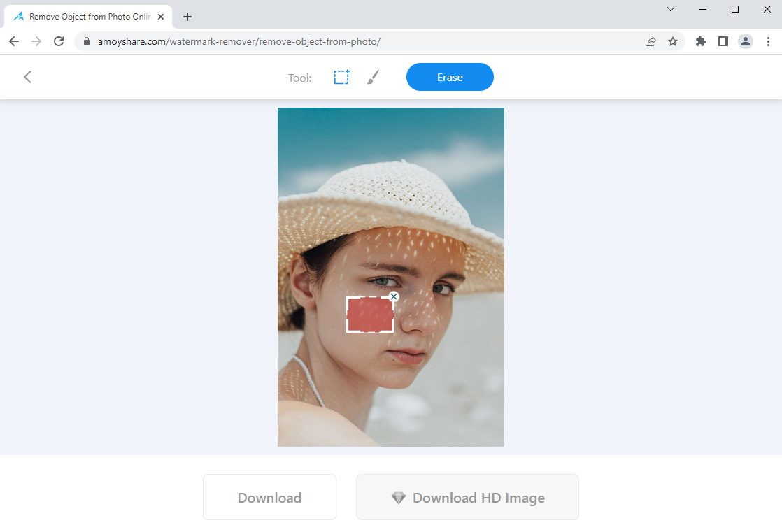Click the red selected area on photo
782x532 pixels.
(x=369, y=315)
